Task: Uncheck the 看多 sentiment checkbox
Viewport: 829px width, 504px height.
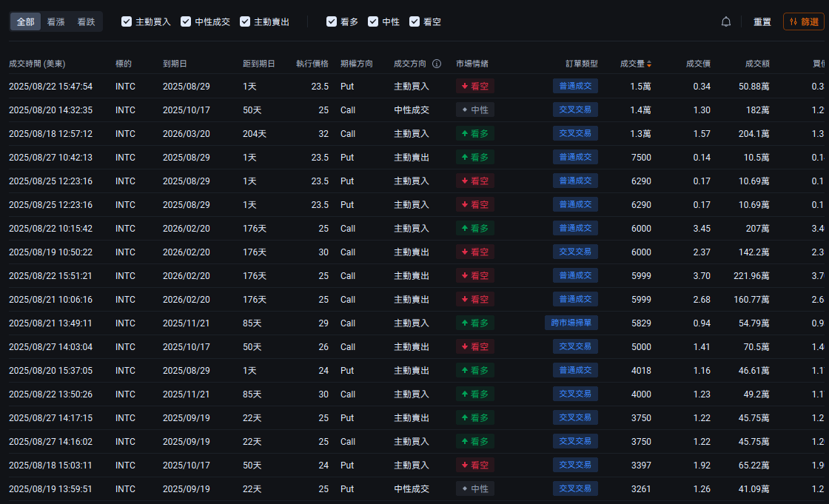Action: (x=332, y=22)
